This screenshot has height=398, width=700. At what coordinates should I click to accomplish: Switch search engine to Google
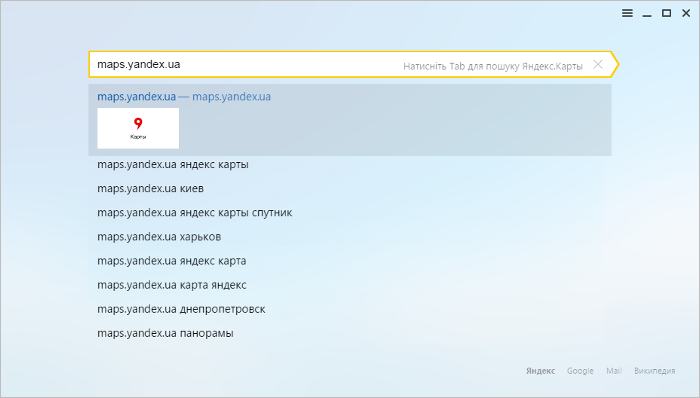coord(580,371)
